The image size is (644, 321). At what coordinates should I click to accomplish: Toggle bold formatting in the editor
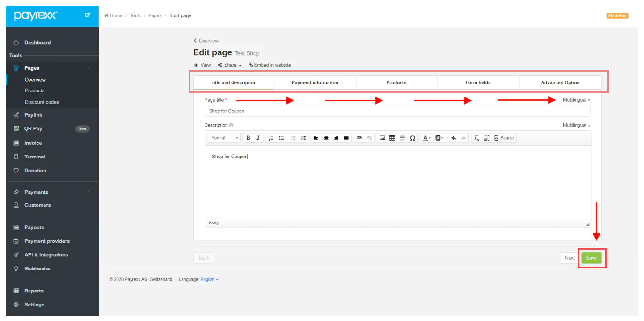click(248, 138)
